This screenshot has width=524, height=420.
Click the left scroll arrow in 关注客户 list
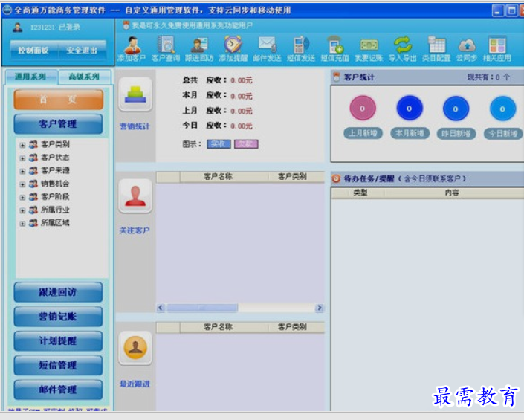pos(161,308)
